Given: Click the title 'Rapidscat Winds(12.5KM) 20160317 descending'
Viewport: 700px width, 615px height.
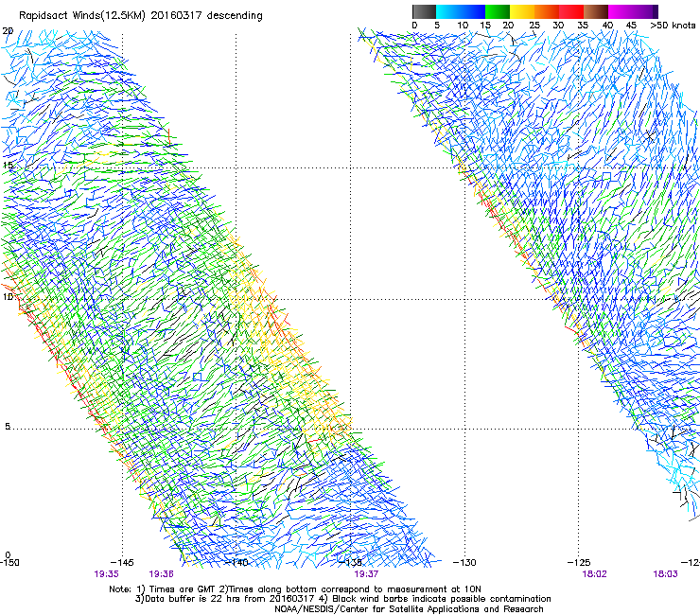Looking at the screenshot, I should [x=141, y=16].
